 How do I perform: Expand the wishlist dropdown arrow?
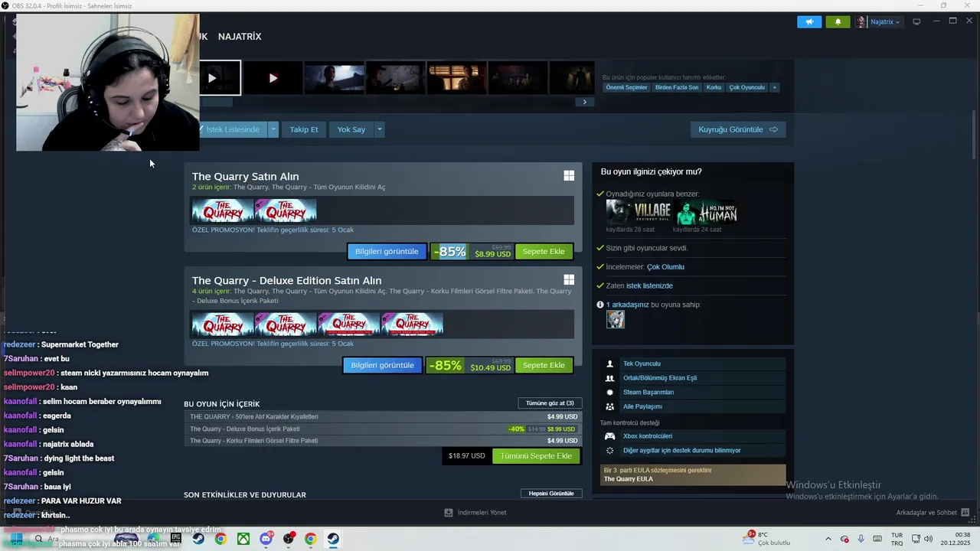(x=273, y=129)
